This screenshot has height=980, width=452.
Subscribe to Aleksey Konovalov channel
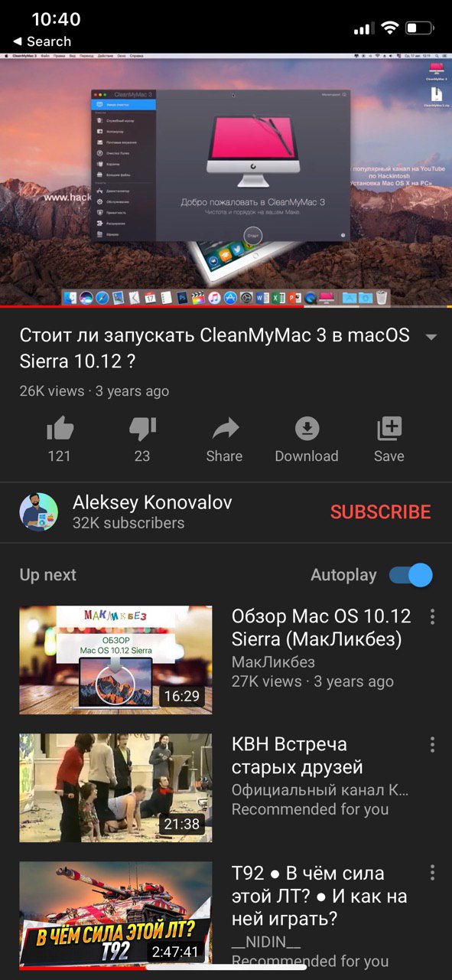[x=380, y=512]
